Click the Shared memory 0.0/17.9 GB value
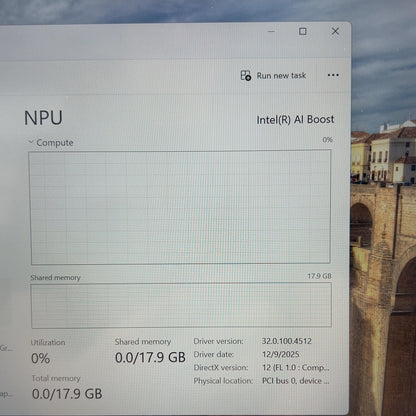 coord(150,358)
